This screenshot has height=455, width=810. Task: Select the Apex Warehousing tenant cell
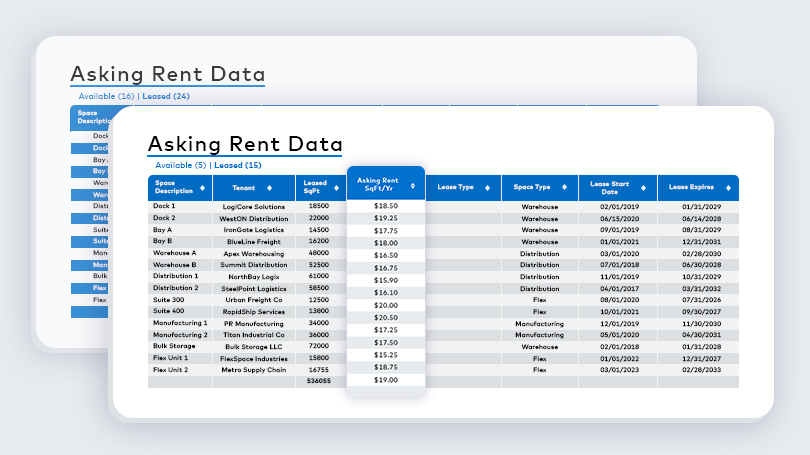coord(254,254)
